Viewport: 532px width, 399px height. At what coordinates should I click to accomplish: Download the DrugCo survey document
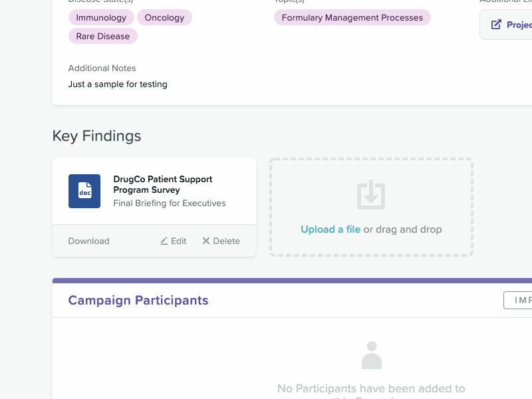pos(88,241)
